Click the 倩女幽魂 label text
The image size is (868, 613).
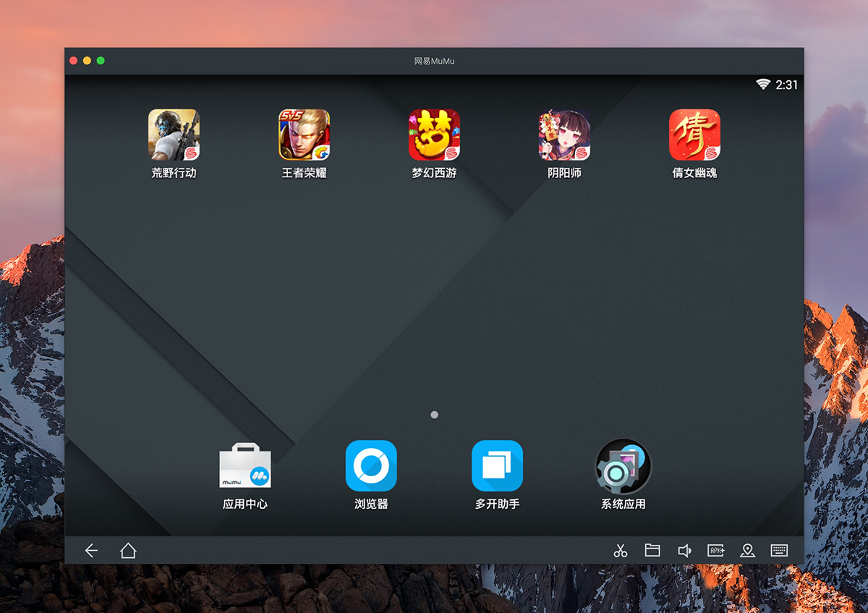click(x=694, y=173)
